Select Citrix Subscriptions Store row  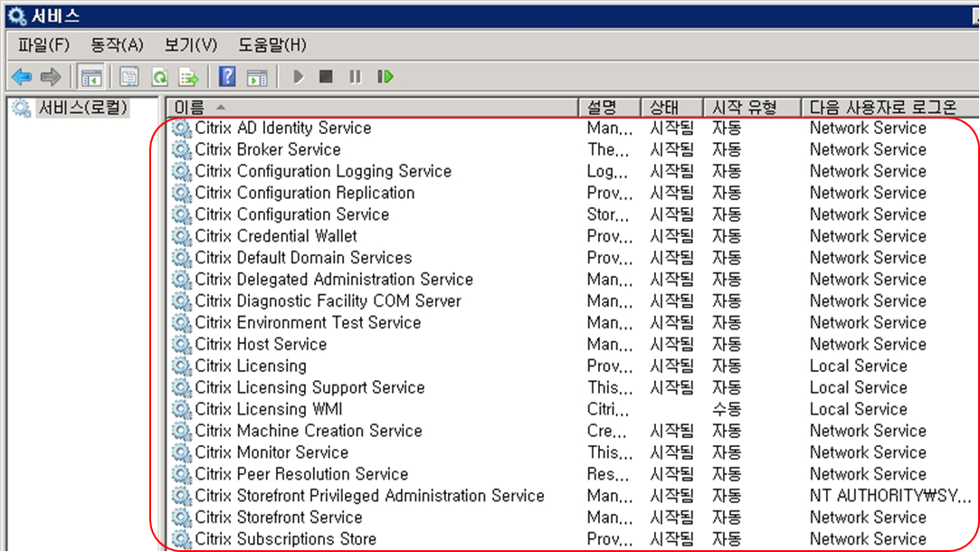(x=572, y=538)
